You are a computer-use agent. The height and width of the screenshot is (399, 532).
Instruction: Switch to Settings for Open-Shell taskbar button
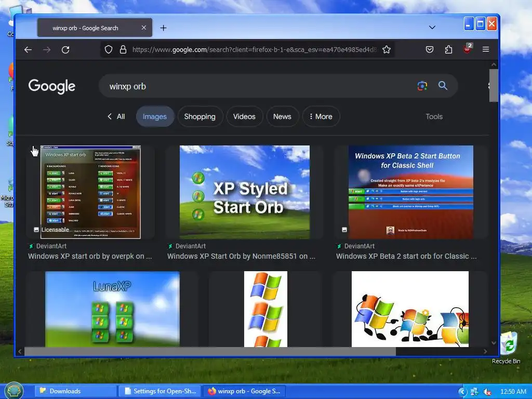point(160,391)
